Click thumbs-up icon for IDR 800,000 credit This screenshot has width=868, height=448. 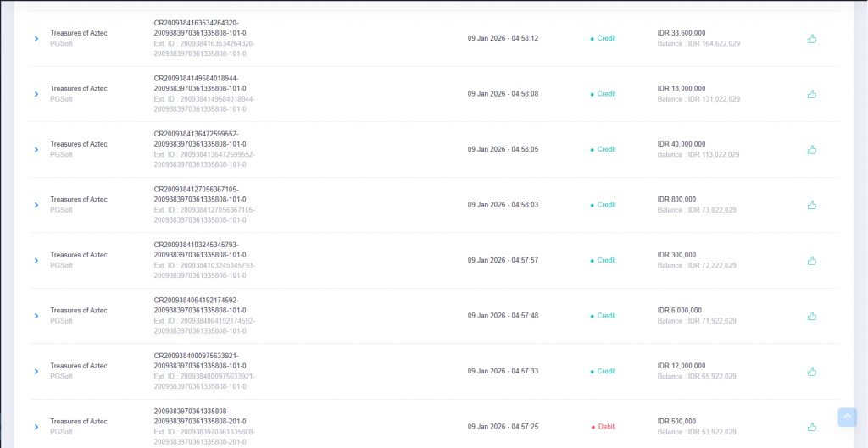(x=812, y=205)
